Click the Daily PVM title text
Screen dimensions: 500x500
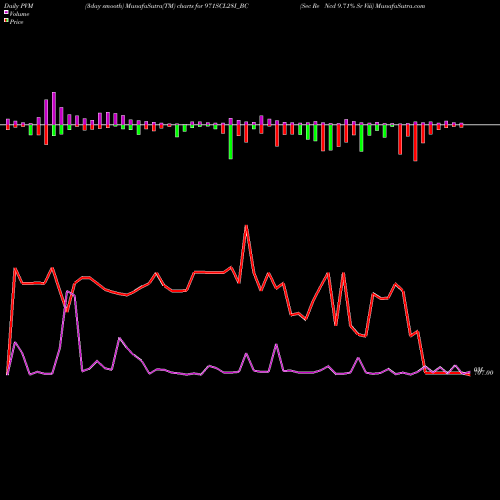(x=19, y=6)
